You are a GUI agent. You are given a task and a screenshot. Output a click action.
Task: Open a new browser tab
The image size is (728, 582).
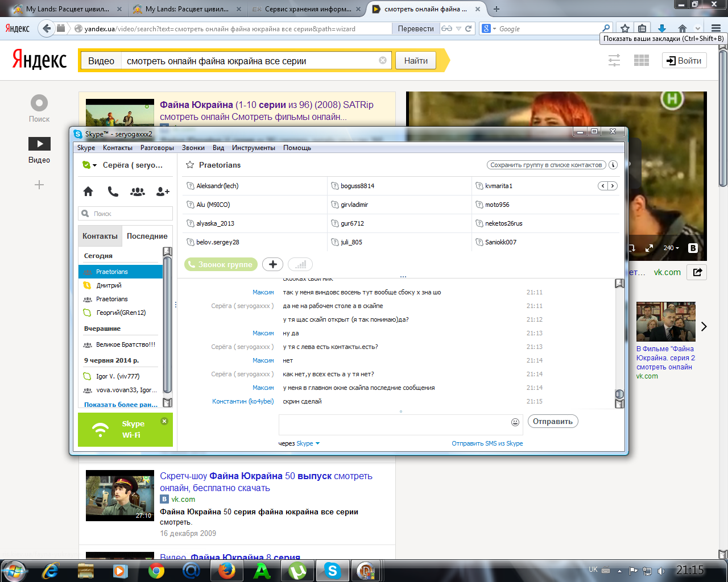click(497, 9)
